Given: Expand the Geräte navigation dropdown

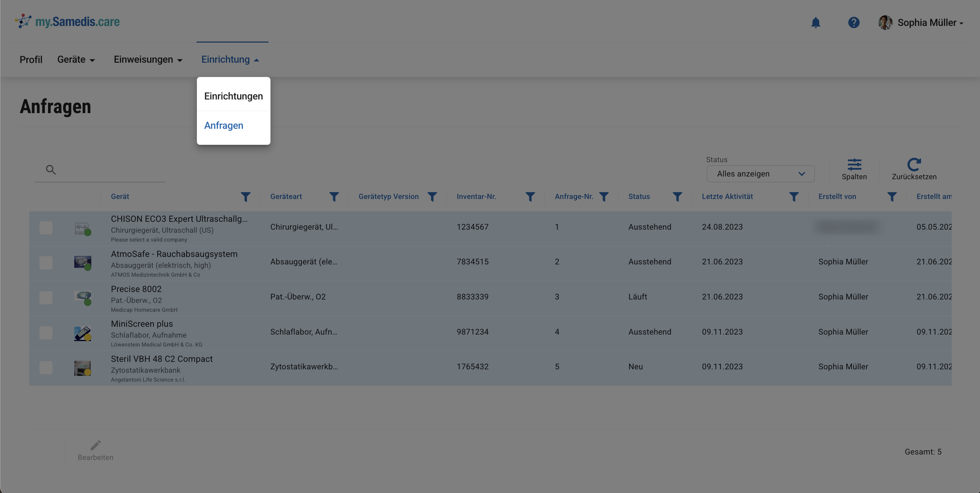Looking at the screenshot, I should click(76, 60).
